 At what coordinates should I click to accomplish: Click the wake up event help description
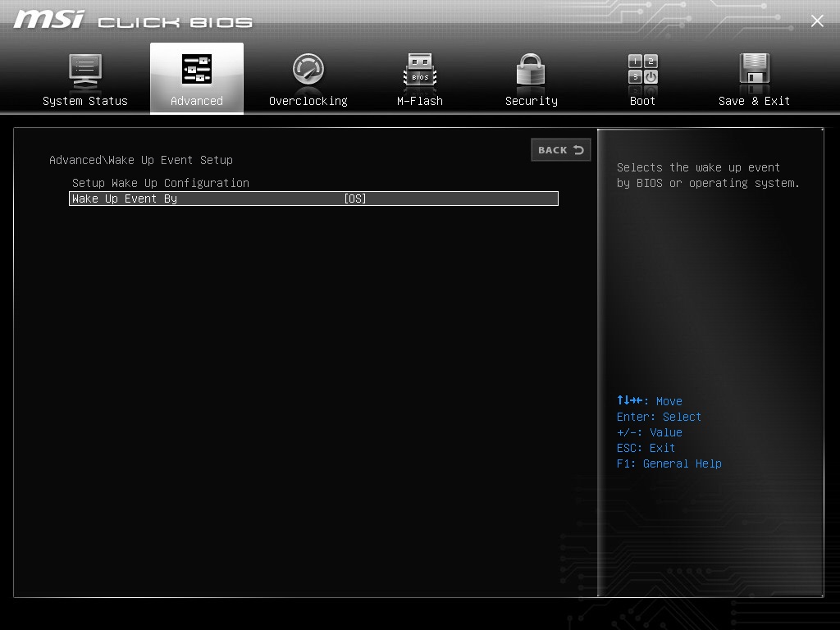coord(708,176)
